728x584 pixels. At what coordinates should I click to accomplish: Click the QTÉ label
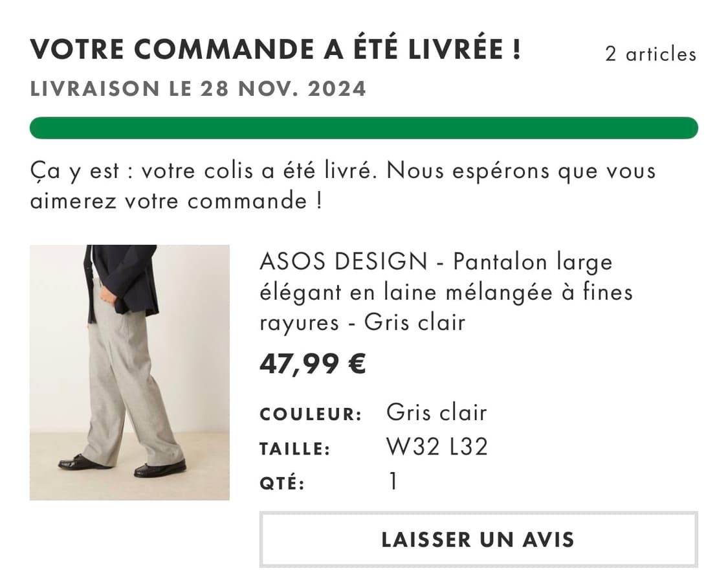(282, 483)
